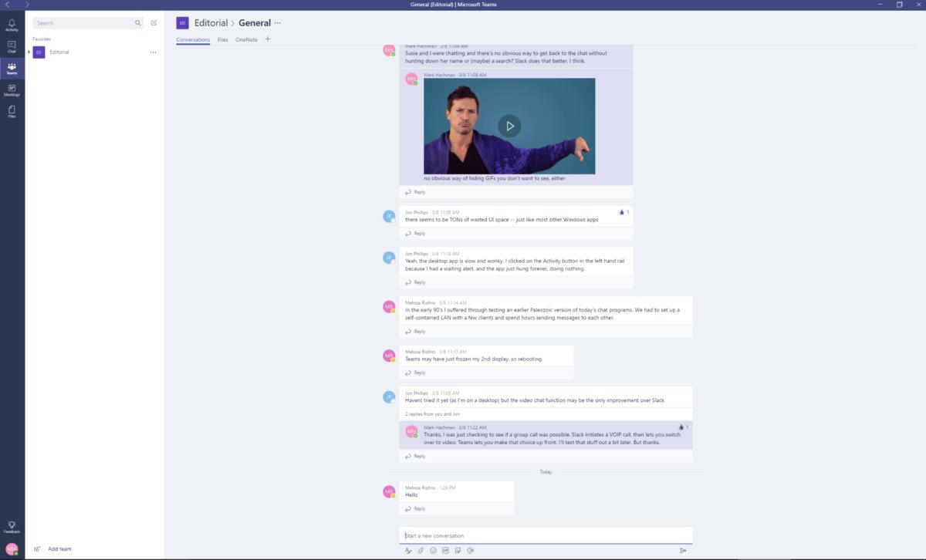Click the magnifier icon in the Search box

pyautogui.click(x=138, y=23)
